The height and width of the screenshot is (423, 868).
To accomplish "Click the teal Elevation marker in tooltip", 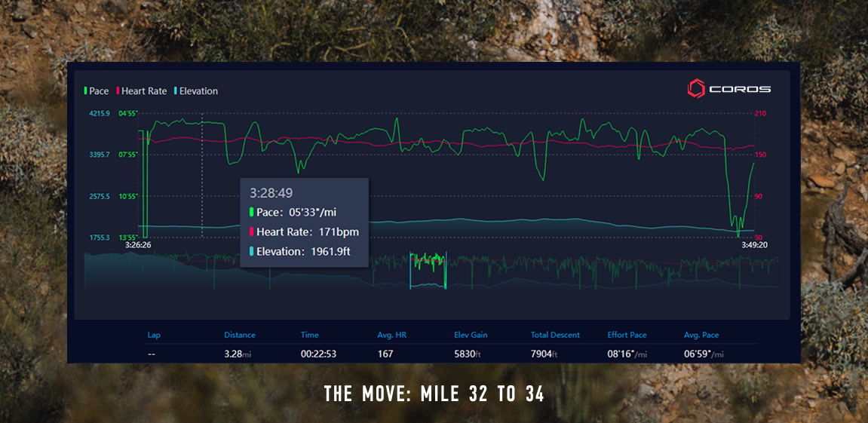I will [x=251, y=252].
